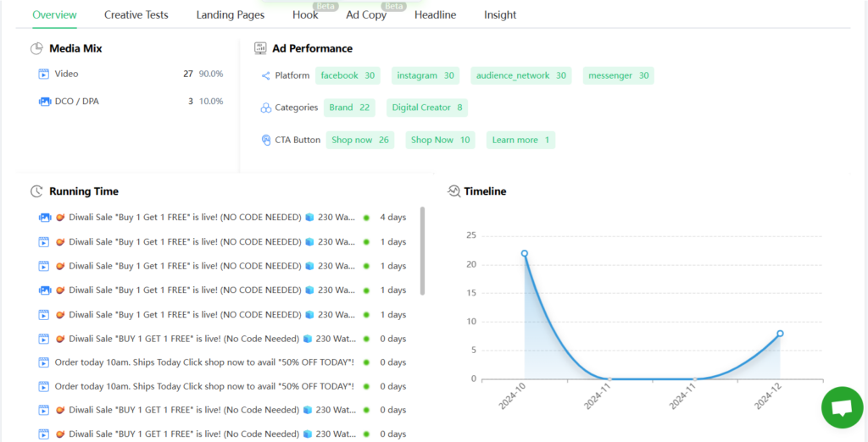Click the Running Time list scrollbar

click(x=422, y=251)
